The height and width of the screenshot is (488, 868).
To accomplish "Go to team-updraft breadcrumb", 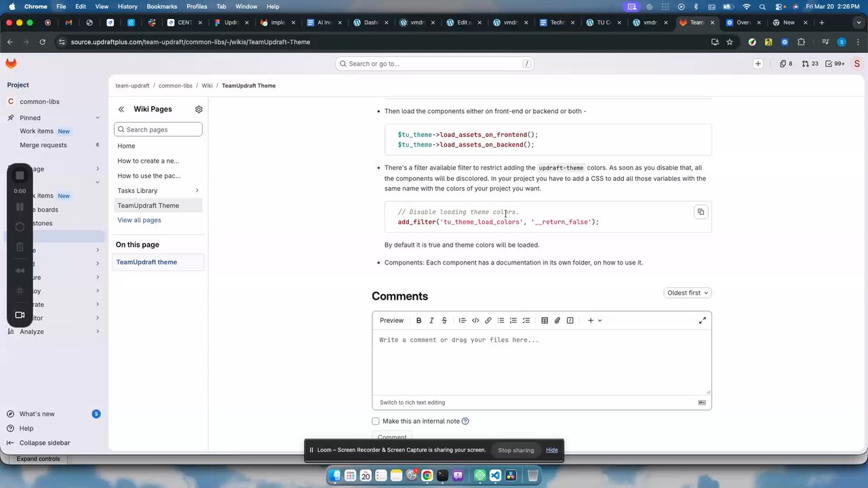I will [x=132, y=86].
